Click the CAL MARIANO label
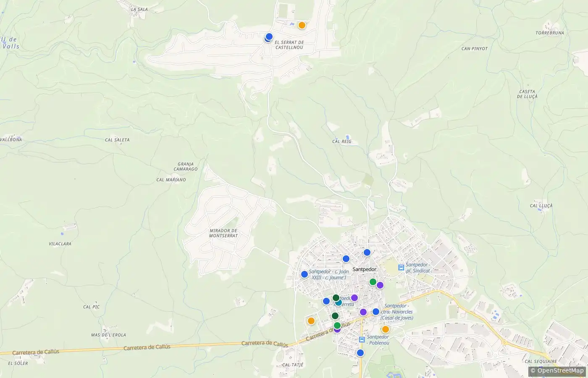The image size is (588, 378). tap(171, 180)
